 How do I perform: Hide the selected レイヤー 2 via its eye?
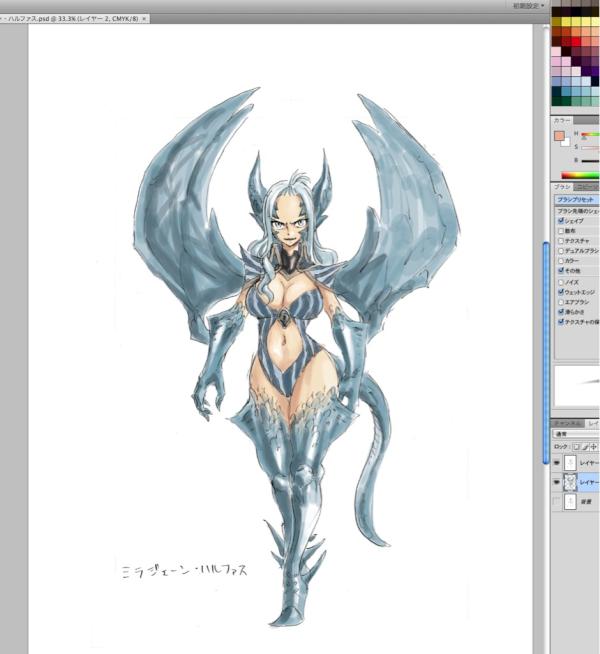pos(557,482)
